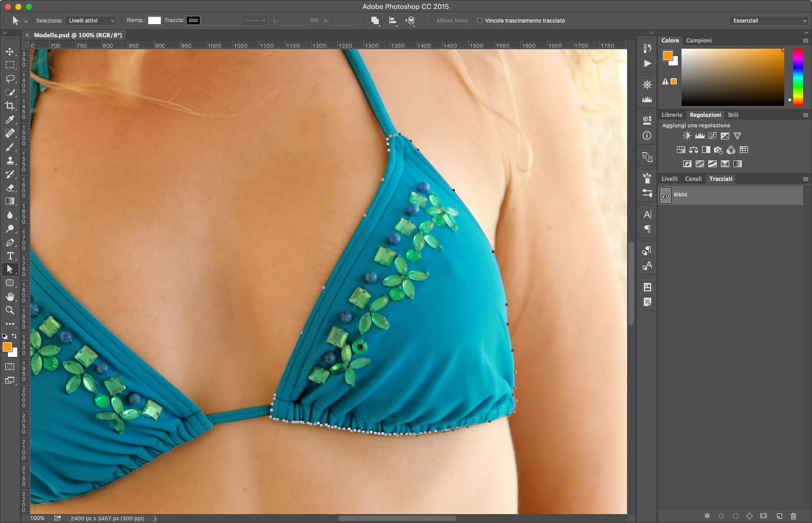The height and width of the screenshot is (523, 812).
Task: Switch to Campioni tab
Action: pos(699,40)
